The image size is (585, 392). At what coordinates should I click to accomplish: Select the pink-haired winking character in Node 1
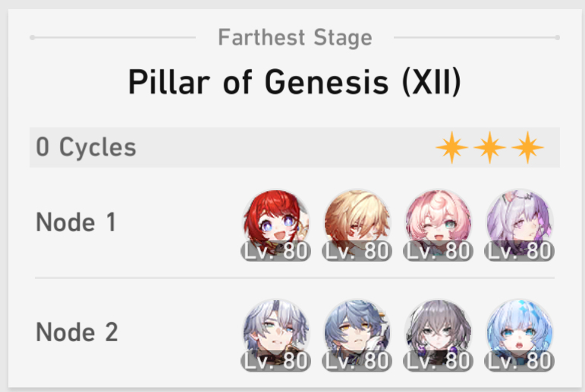click(439, 223)
